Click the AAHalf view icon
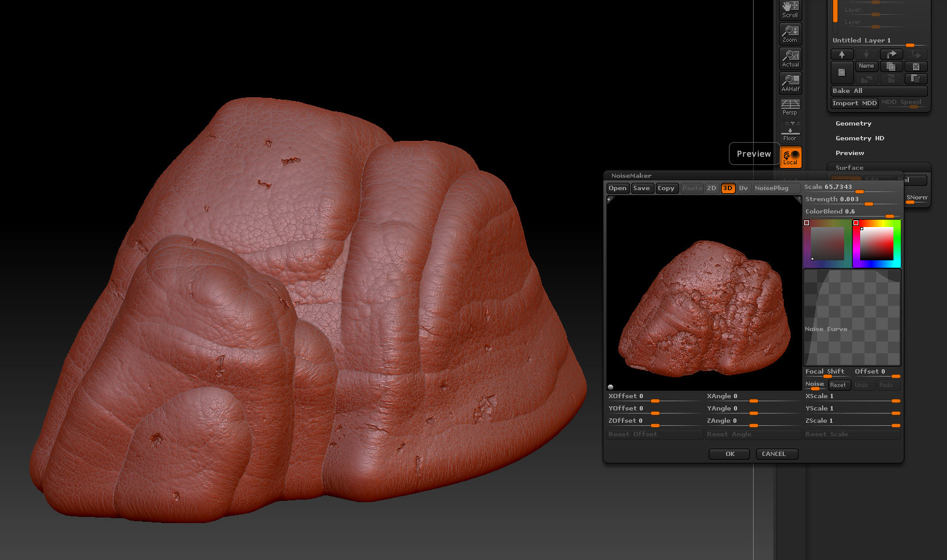The height and width of the screenshot is (560, 947). pyautogui.click(x=790, y=83)
